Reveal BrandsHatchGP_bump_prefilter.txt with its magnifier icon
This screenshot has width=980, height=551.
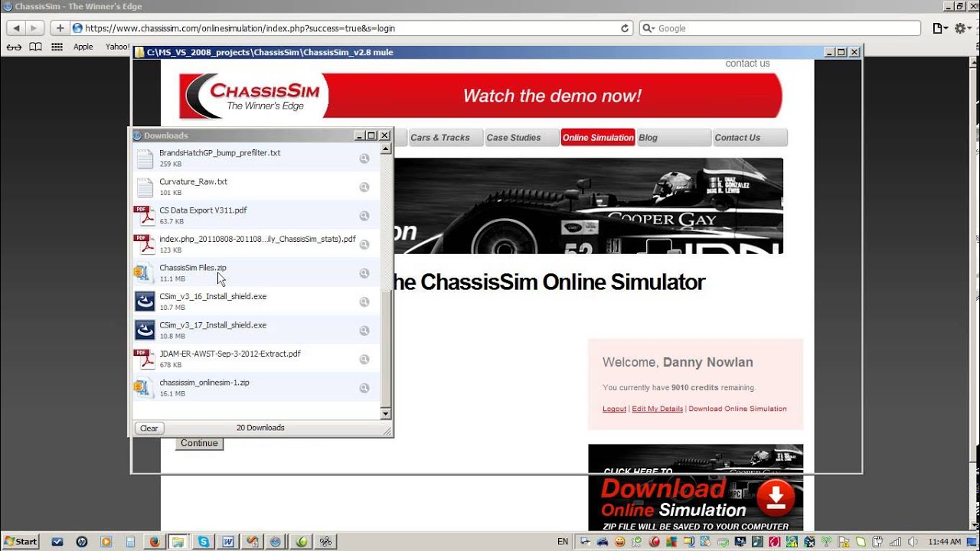364,158
